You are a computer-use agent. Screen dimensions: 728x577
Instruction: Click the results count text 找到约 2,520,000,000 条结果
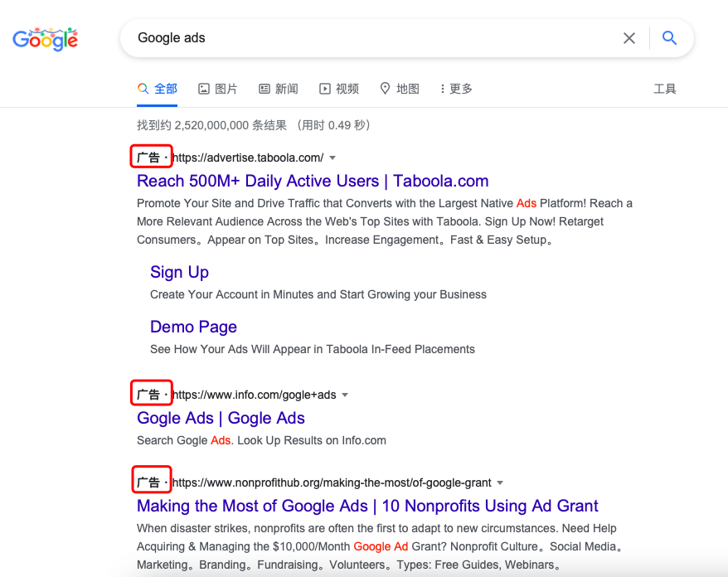pos(211,125)
